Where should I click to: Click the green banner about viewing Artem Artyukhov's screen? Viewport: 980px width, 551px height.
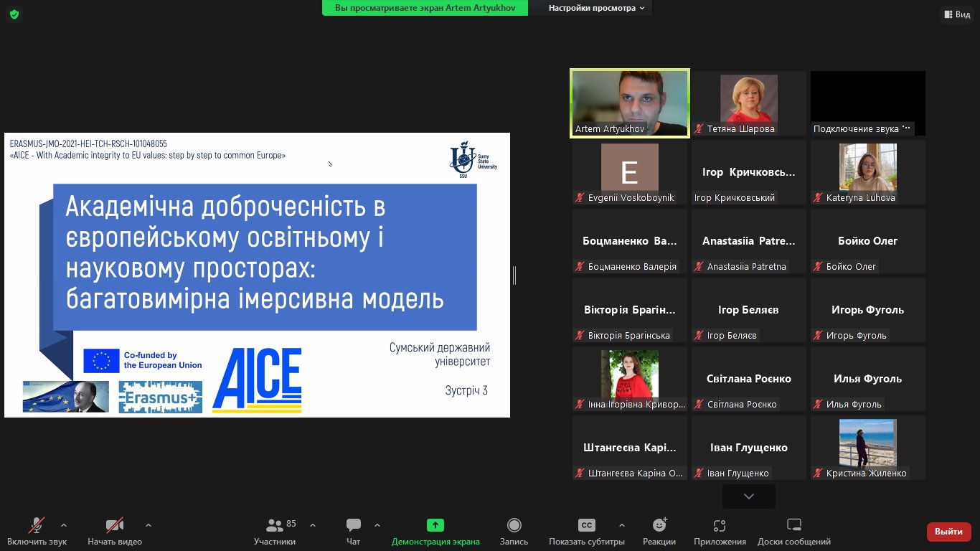tap(425, 8)
